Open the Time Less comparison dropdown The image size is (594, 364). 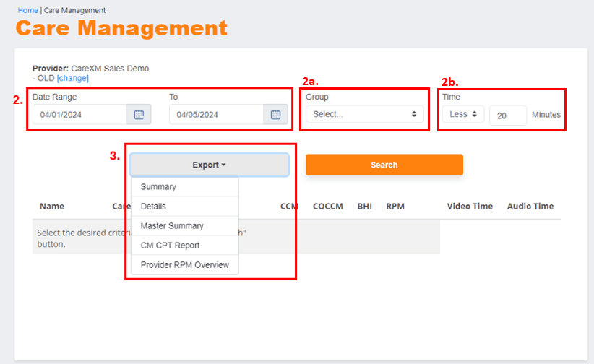[x=463, y=114]
